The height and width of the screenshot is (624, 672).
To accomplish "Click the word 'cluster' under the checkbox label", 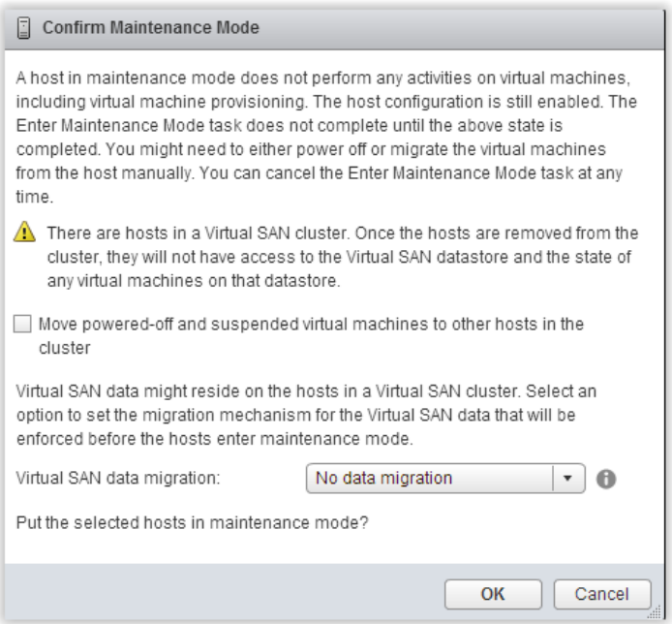I will coord(65,348).
